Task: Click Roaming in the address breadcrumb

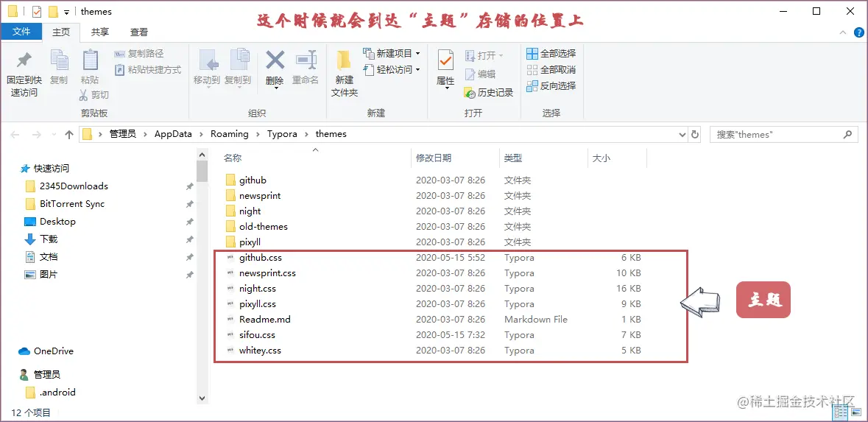Action: point(229,134)
